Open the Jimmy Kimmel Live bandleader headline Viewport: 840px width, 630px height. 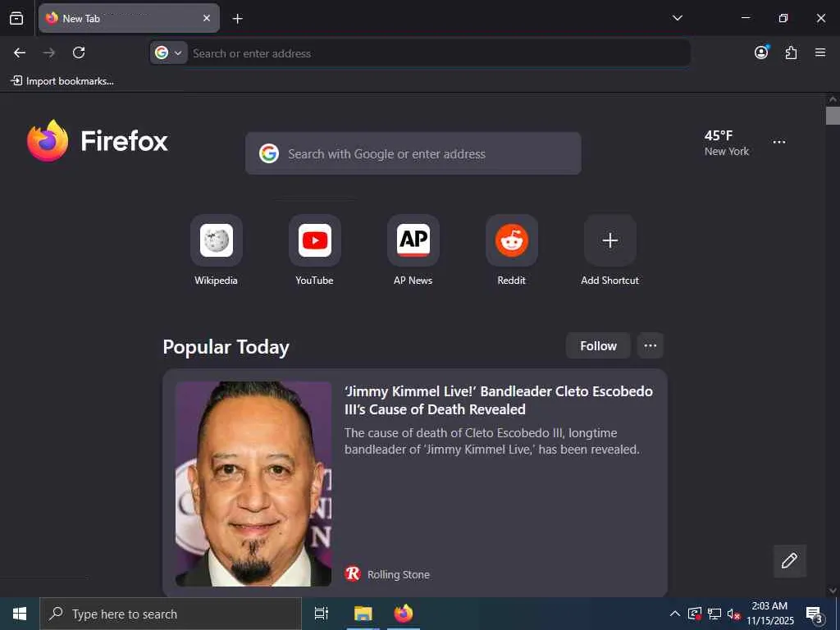pyautogui.click(x=498, y=400)
